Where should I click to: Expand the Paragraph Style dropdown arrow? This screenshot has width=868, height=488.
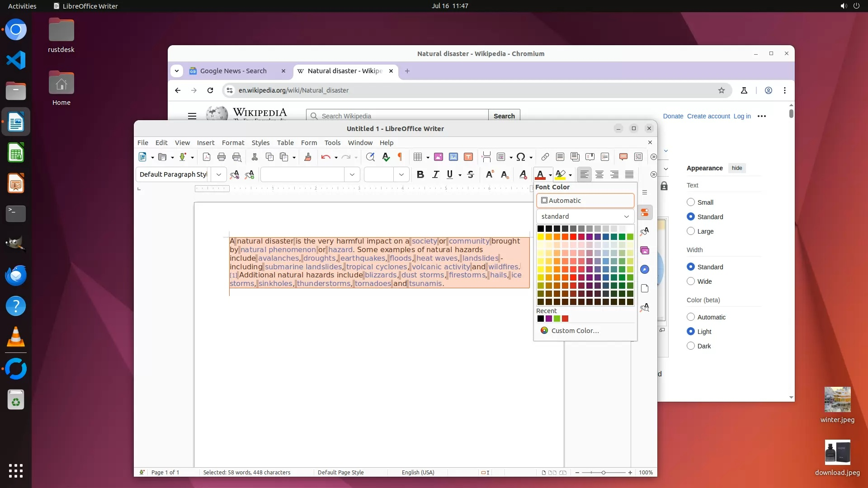click(x=219, y=174)
